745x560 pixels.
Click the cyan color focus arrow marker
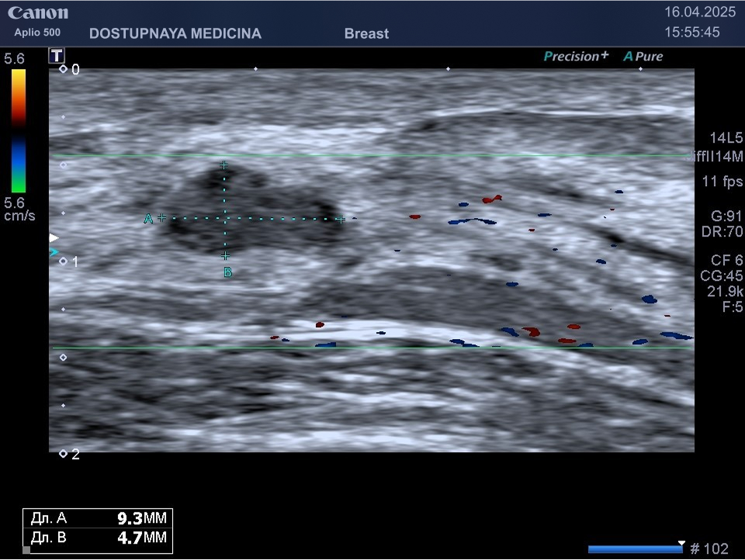click(54, 252)
